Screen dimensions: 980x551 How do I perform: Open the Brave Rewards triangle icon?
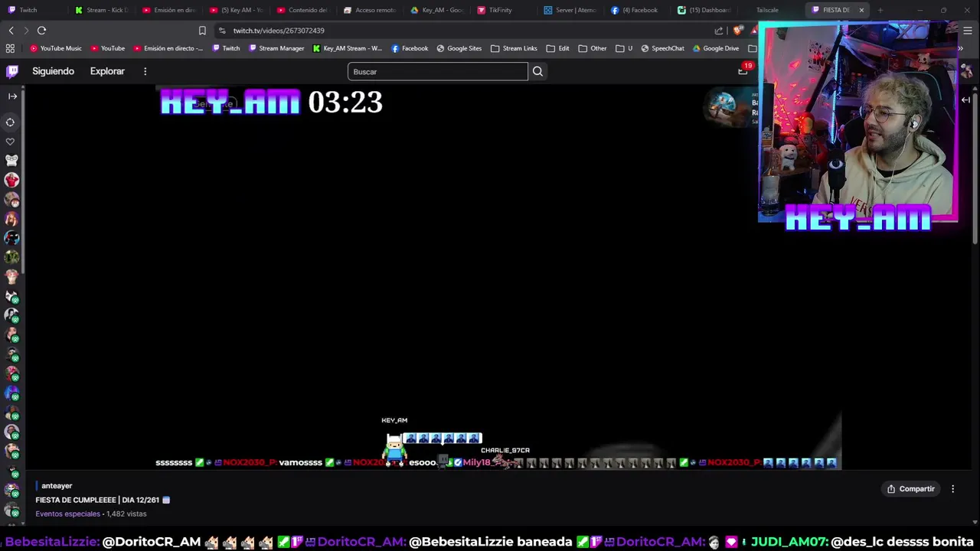pos(754,31)
